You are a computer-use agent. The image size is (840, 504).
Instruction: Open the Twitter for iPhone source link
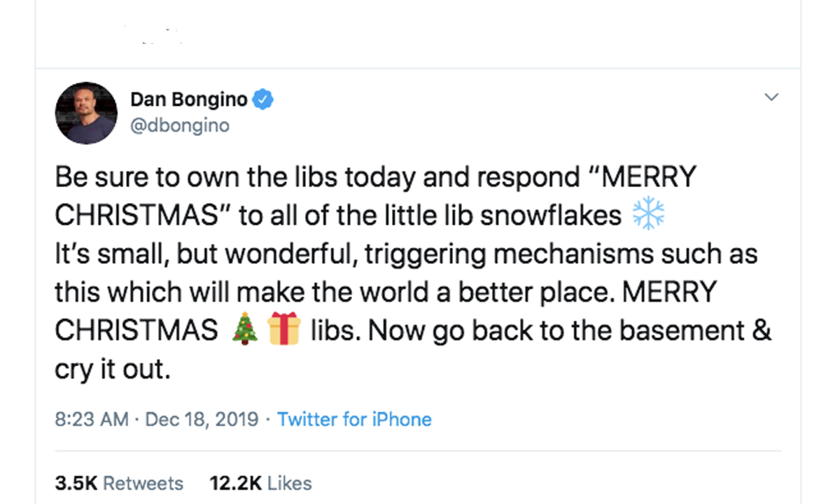coord(354,419)
